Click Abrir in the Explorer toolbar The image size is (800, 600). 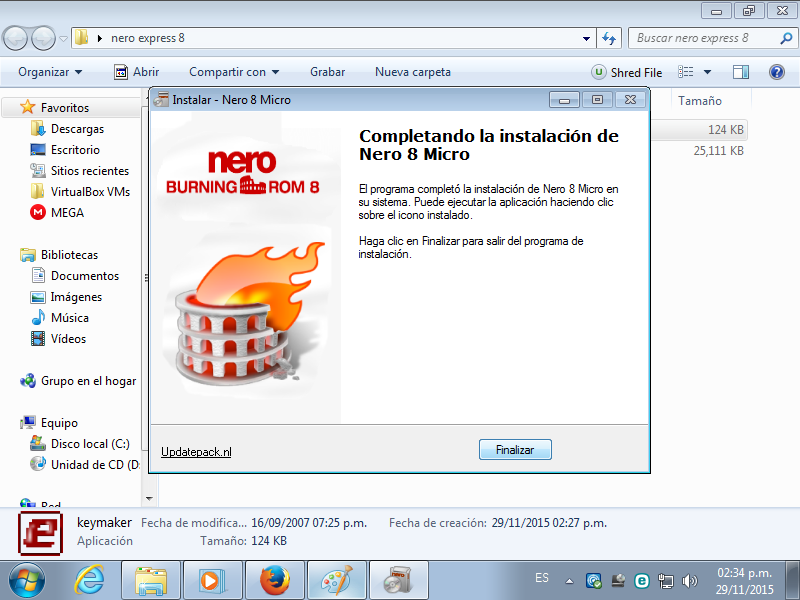click(x=137, y=72)
